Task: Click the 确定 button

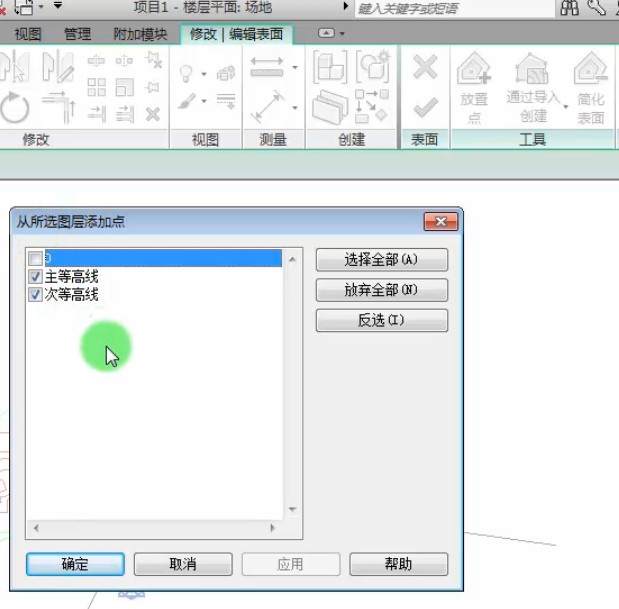Action: coord(75,564)
